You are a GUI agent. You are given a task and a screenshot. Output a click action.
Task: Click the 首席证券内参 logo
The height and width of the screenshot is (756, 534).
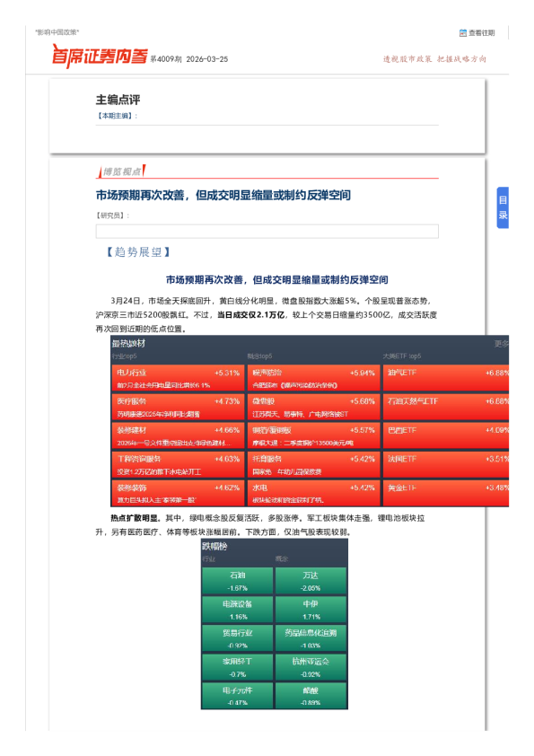point(100,57)
